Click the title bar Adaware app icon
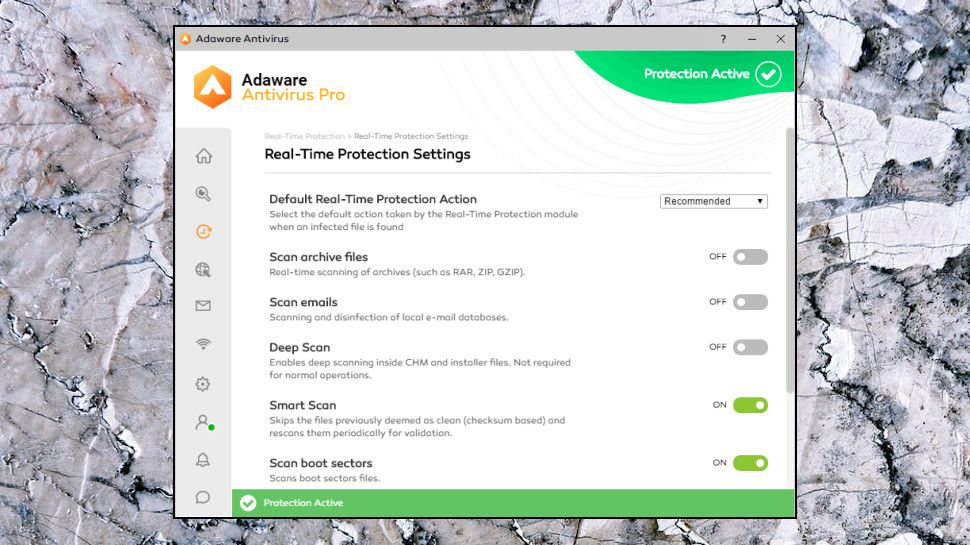Screen dimensions: 970x545 coord(185,39)
